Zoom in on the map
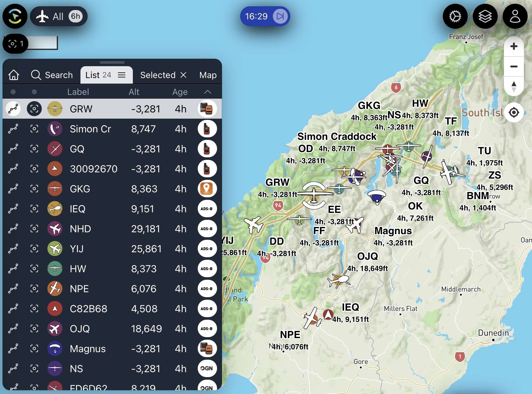The image size is (532, 394). (x=514, y=47)
